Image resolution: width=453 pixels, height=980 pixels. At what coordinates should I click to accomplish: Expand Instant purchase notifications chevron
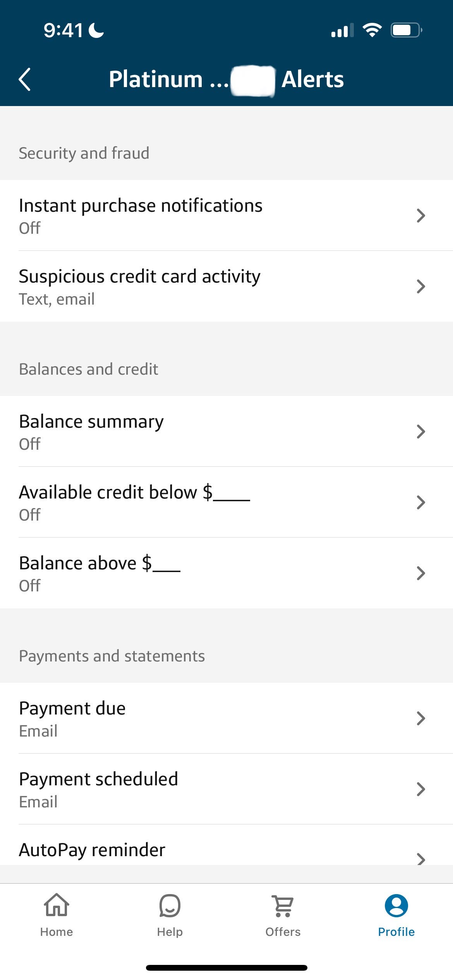[x=421, y=216]
